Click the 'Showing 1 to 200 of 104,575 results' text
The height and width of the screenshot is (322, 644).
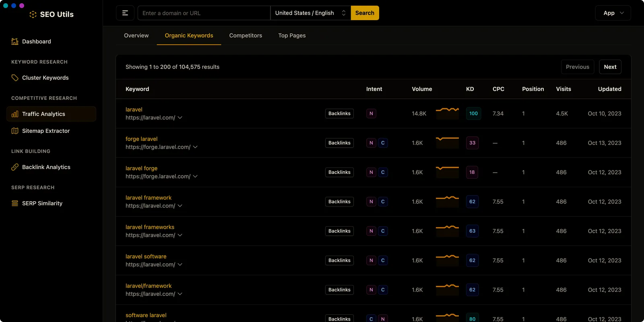[x=172, y=67]
